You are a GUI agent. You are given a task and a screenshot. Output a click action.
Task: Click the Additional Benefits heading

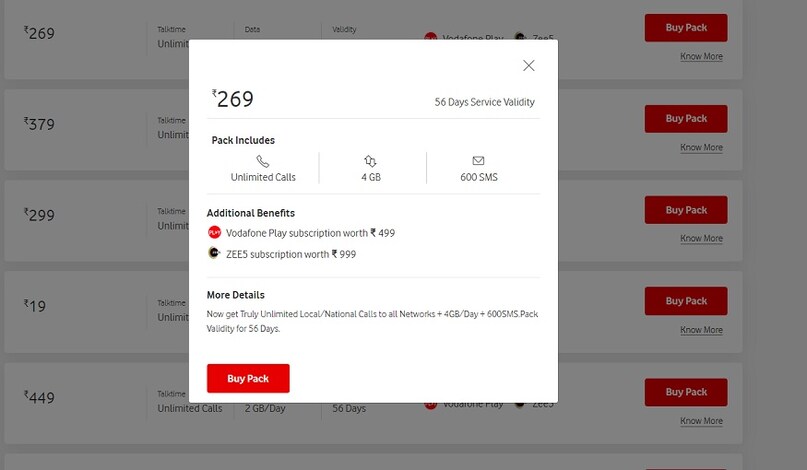(251, 213)
